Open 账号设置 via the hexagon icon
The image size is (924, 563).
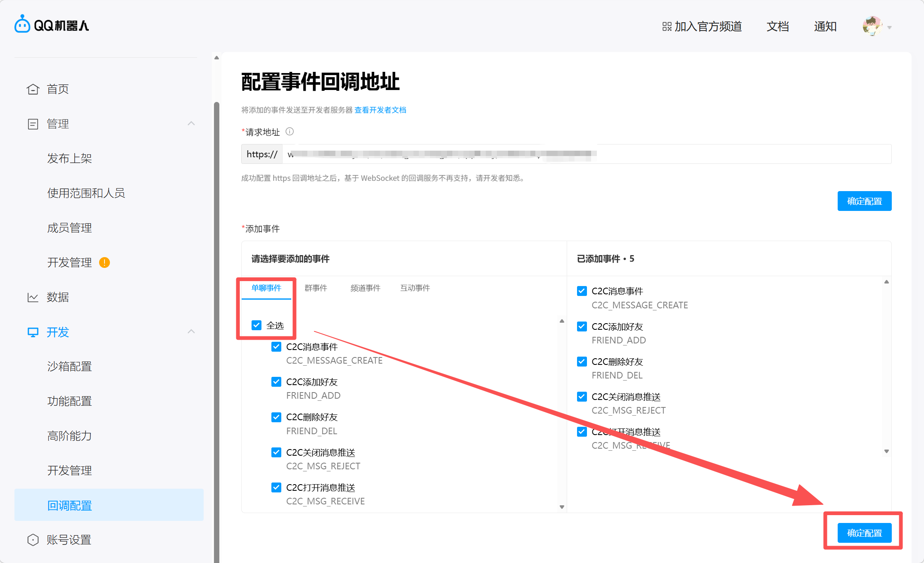click(33, 540)
